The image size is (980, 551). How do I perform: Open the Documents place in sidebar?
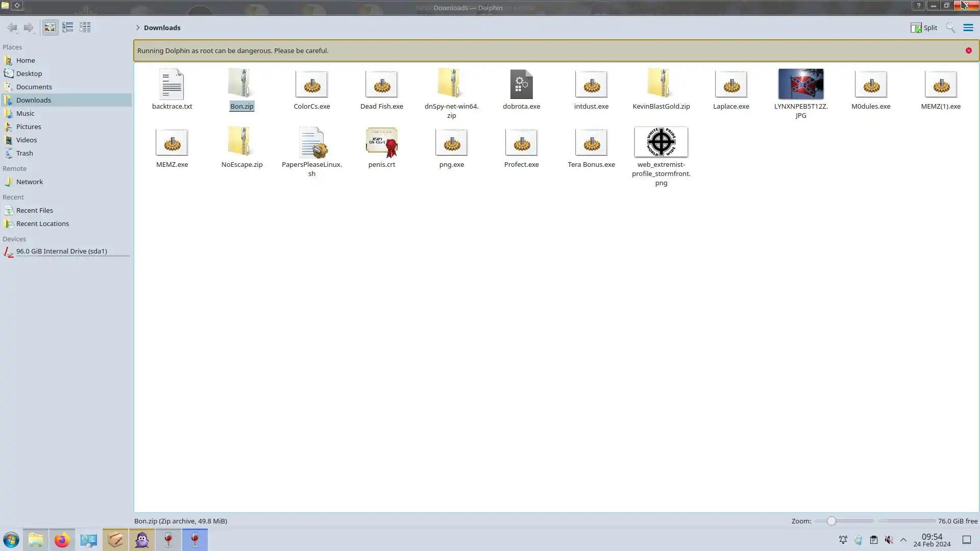click(34, 87)
